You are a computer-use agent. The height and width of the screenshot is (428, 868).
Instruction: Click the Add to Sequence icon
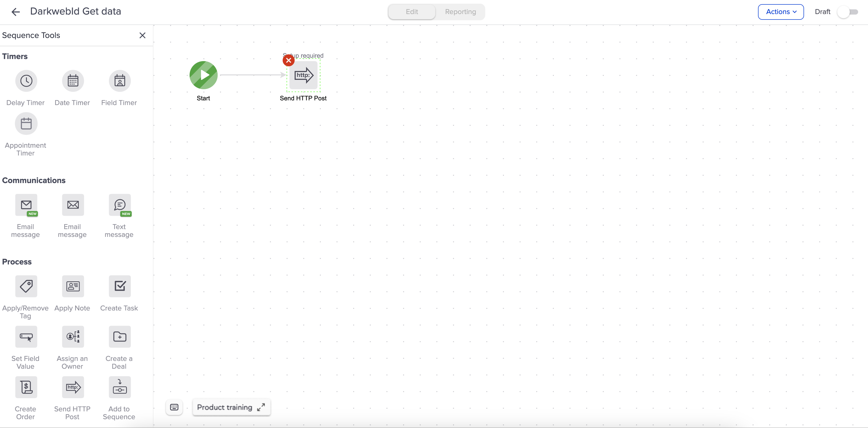pos(120,387)
